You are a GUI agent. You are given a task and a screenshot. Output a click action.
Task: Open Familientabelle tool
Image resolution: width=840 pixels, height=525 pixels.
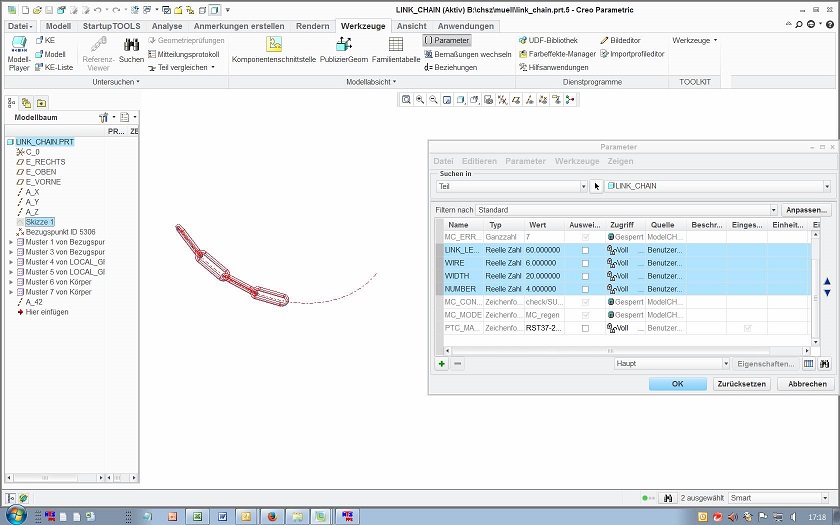[x=396, y=50]
